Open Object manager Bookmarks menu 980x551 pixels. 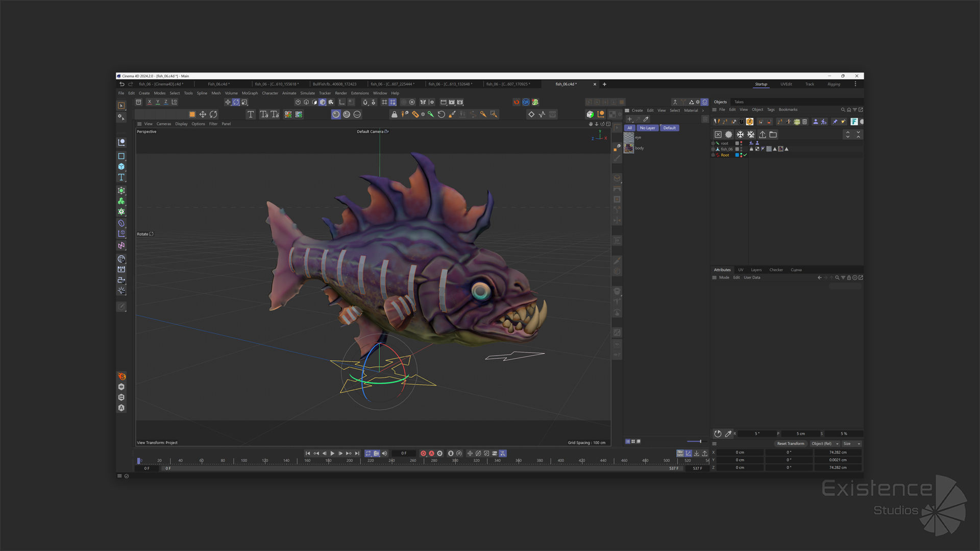[x=788, y=110]
